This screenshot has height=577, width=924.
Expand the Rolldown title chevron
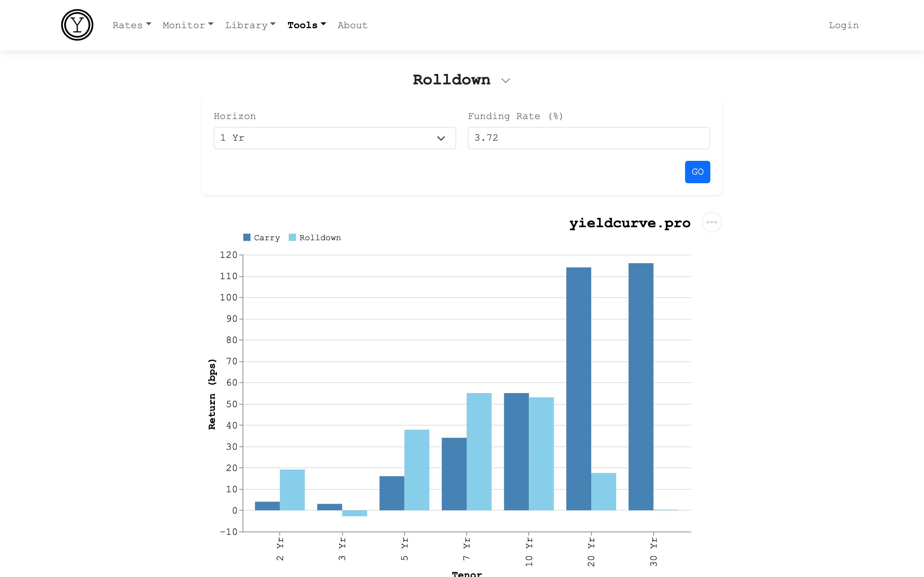tap(506, 80)
